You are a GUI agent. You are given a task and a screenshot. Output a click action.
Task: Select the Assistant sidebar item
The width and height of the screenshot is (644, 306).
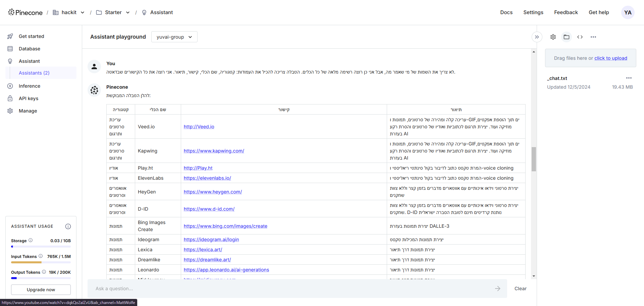pos(29,61)
